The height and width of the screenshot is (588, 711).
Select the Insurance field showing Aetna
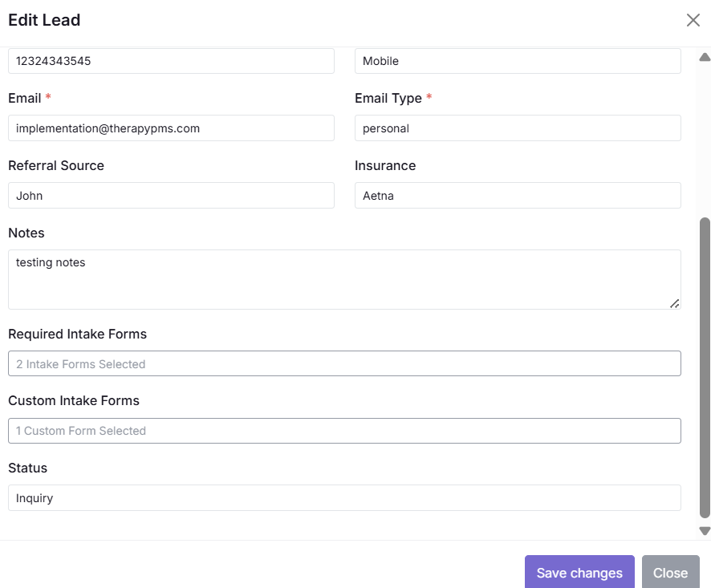[x=518, y=196]
